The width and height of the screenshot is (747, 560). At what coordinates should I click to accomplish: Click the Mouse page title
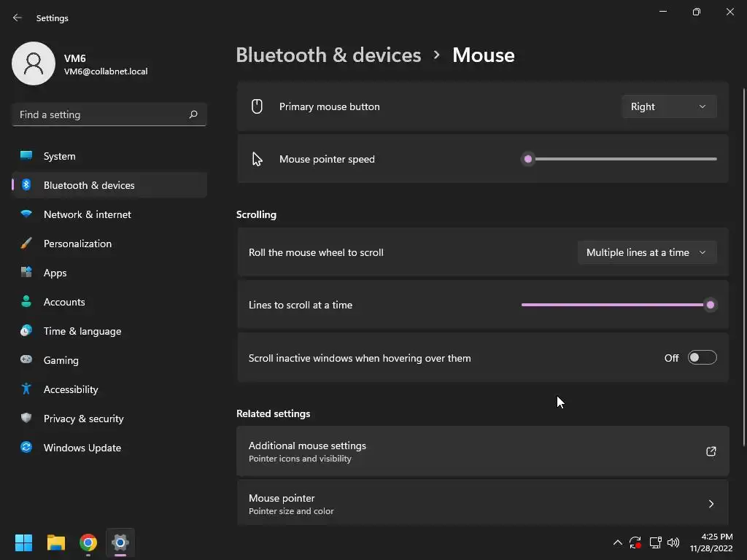[x=484, y=55]
